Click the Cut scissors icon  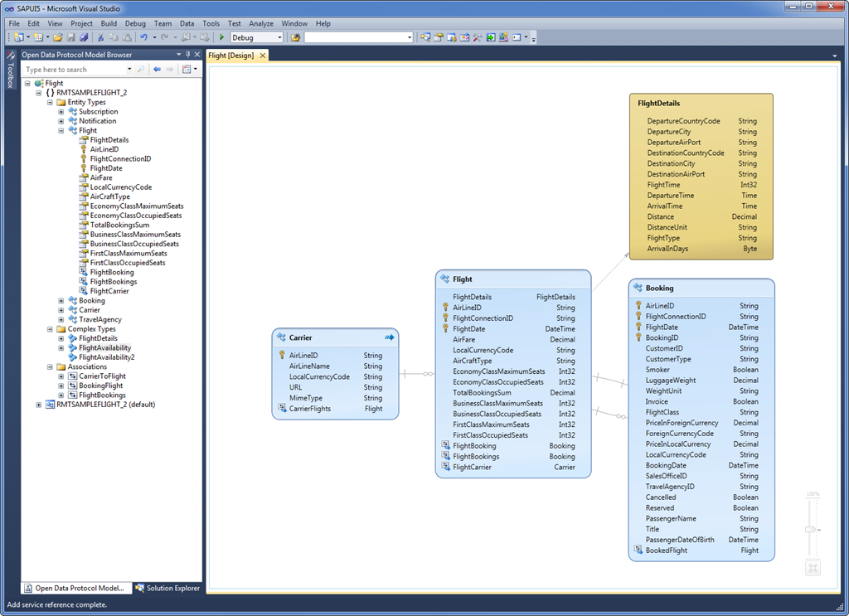pos(101,37)
